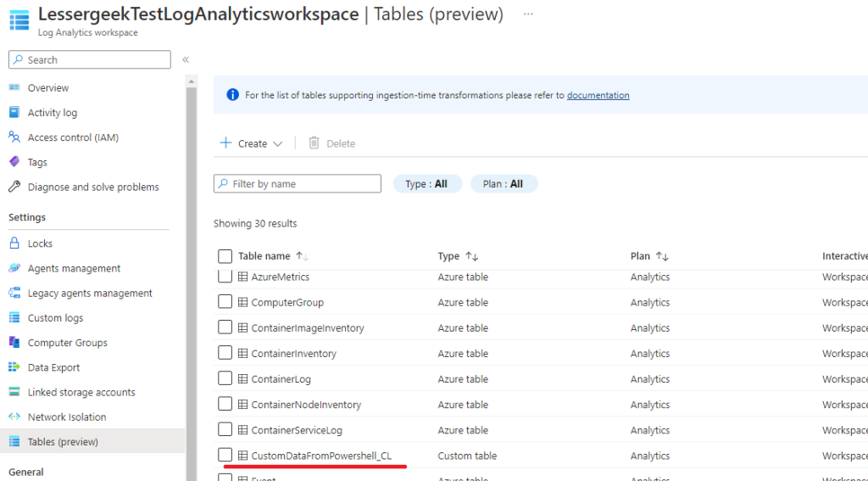The image size is (868, 481).
Task: Click the Locks padlock icon
Action: pyautogui.click(x=14, y=243)
